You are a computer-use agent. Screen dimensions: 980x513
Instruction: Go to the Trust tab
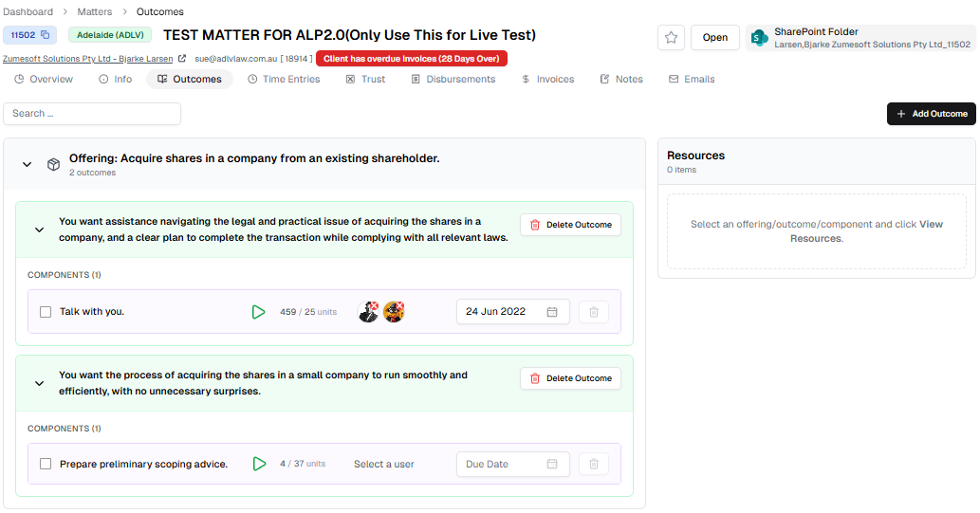click(x=365, y=80)
